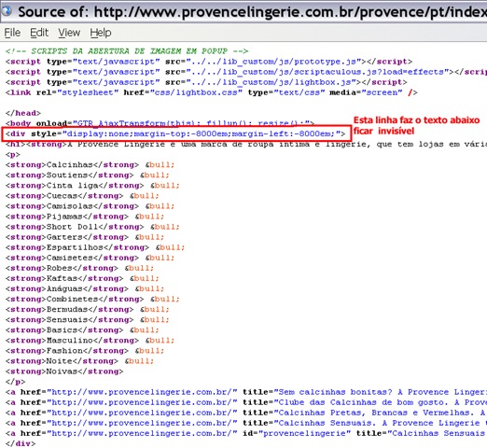Click the lightbox.js script source path
This screenshot has height=448, width=487.
click(x=271, y=82)
